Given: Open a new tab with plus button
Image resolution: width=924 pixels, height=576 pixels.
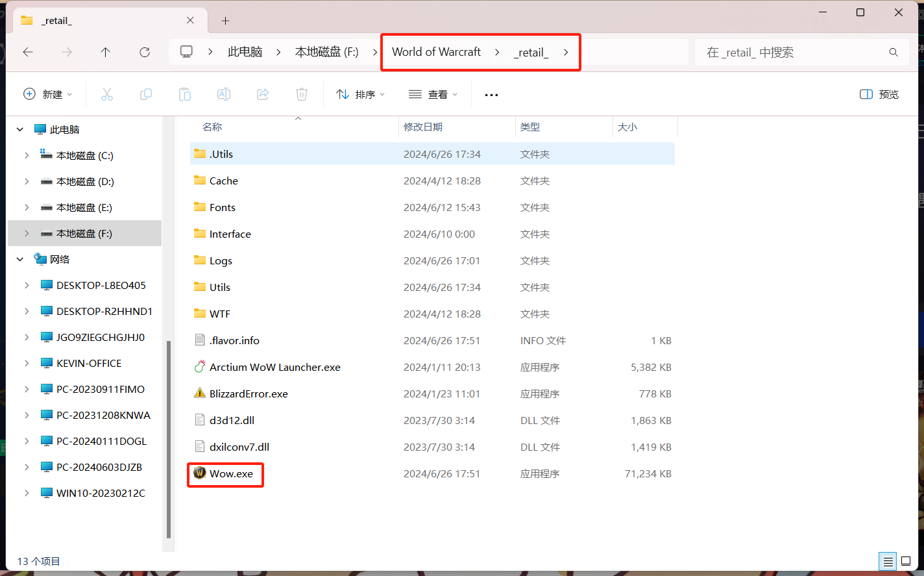Looking at the screenshot, I should (x=225, y=21).
